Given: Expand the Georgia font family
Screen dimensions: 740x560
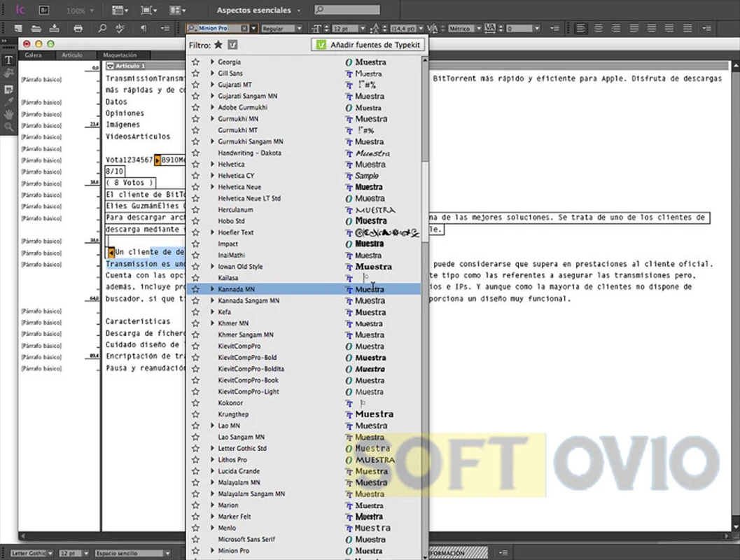Looking at the screenshot, I should pos(212,62).
